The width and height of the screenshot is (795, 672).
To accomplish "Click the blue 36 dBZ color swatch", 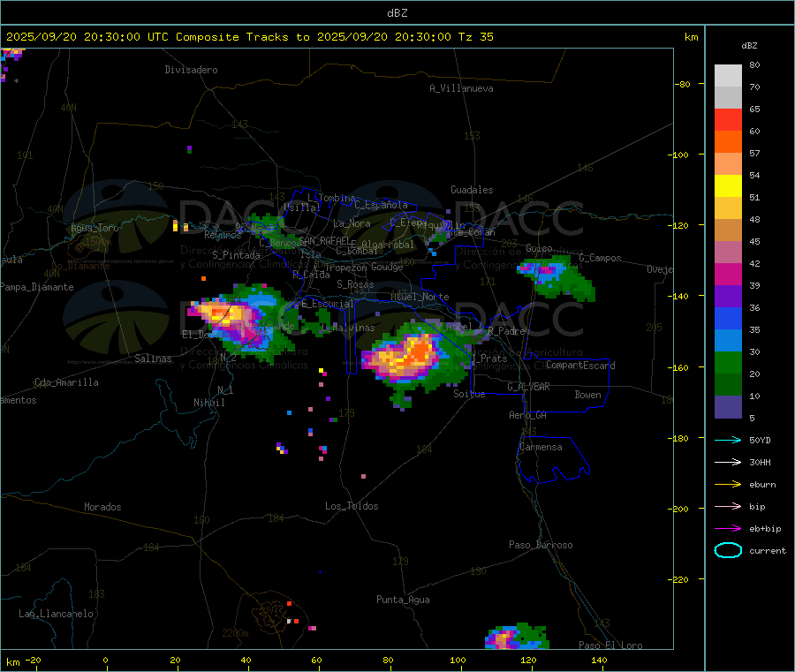I will point(728,318).
